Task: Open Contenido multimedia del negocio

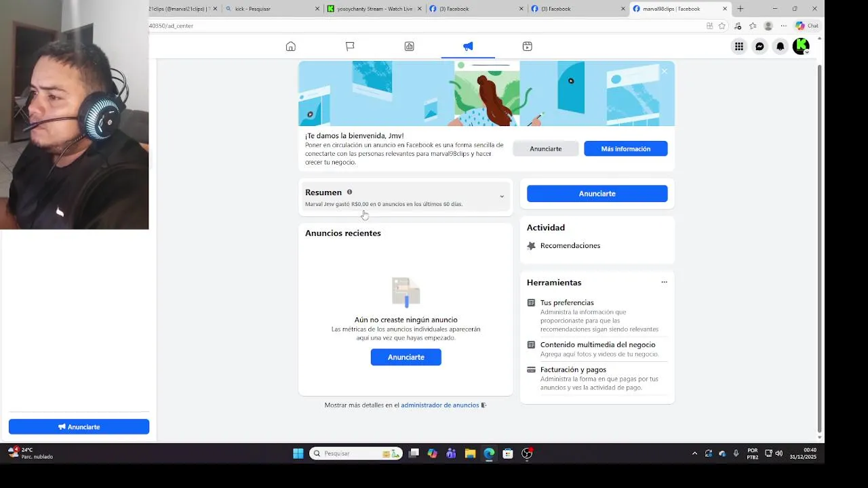Action: coord(597,349)
